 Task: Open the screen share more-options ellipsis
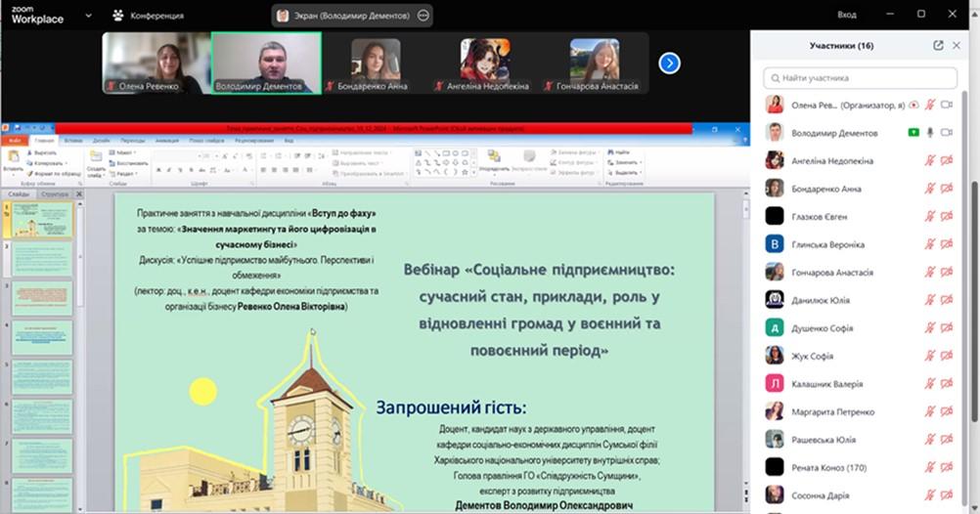pyautogui.click(x=423, y=16)
